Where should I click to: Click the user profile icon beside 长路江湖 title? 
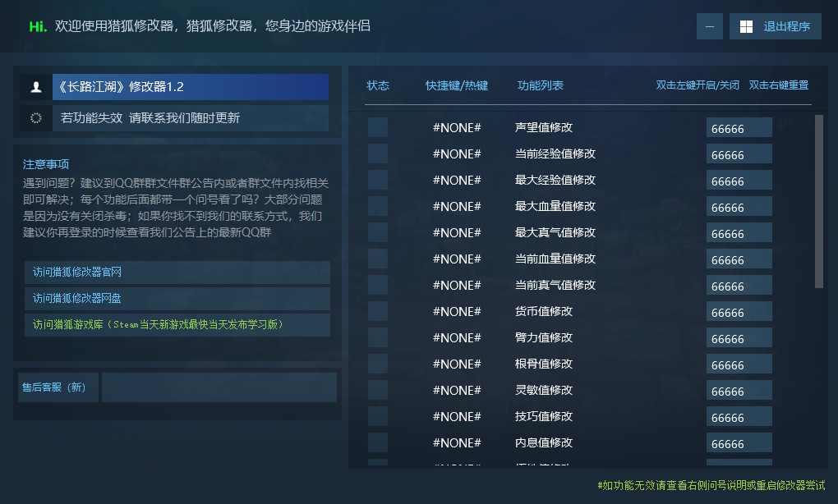[36, 87]
